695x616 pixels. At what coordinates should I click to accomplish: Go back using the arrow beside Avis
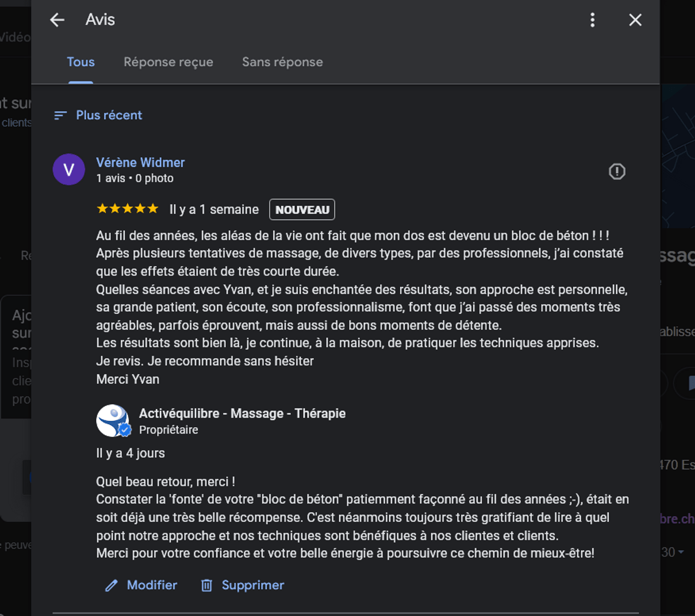(57, 20)
